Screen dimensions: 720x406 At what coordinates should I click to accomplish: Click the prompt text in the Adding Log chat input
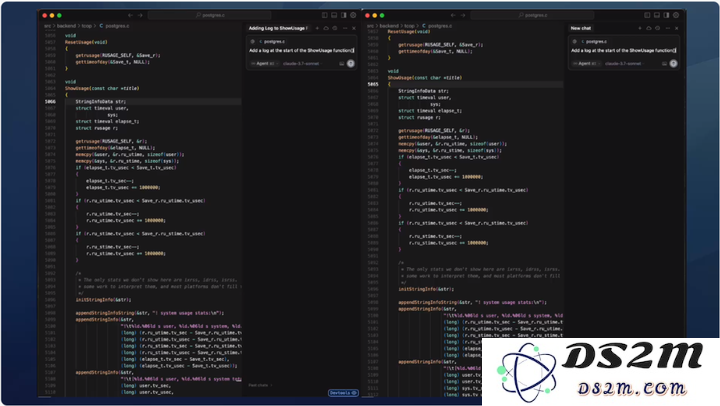point(302,51)
